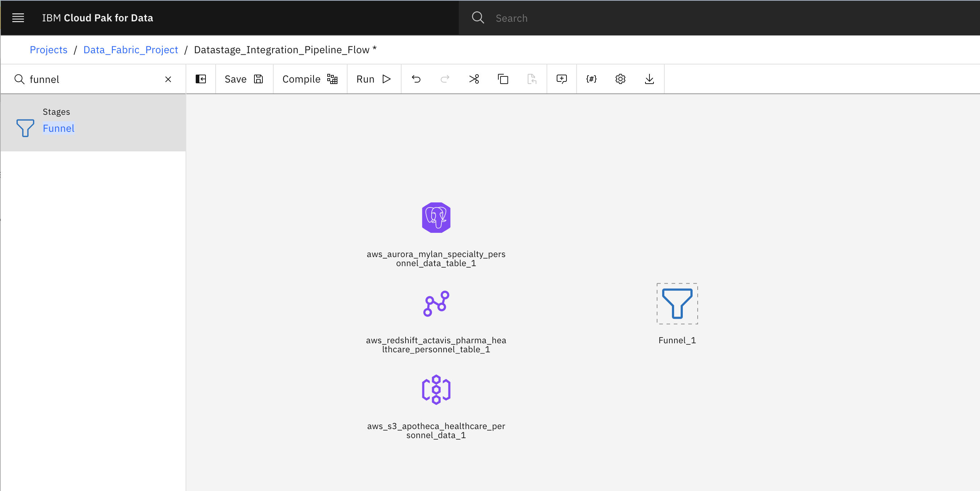Open the parameters {#} icon
The width and height of the screenshot is (980, 491).
(x=591, y=79)
